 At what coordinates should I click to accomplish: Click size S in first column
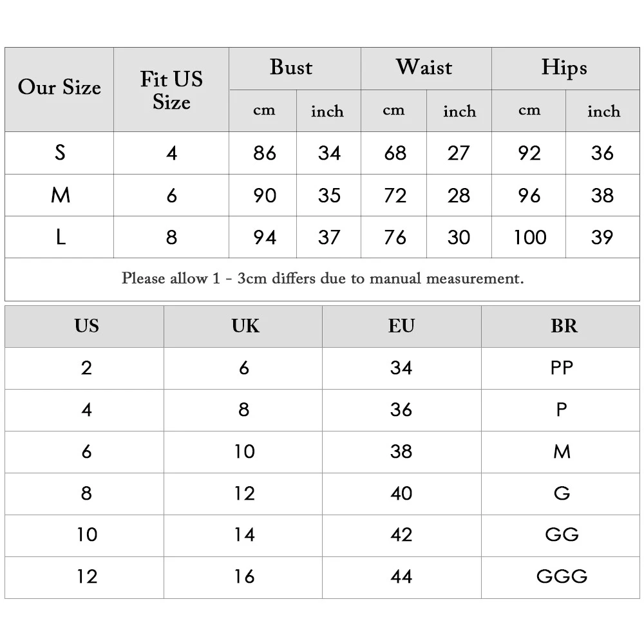pos(59,153)
